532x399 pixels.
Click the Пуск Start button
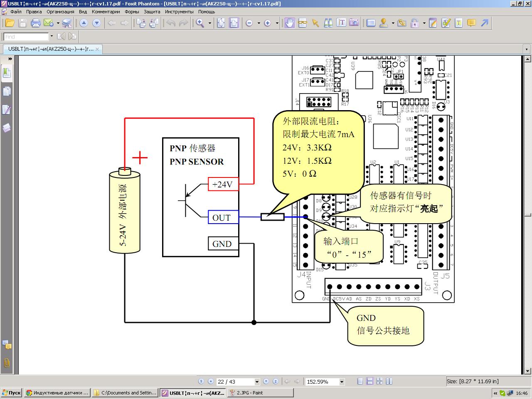[x=12, y=393]
